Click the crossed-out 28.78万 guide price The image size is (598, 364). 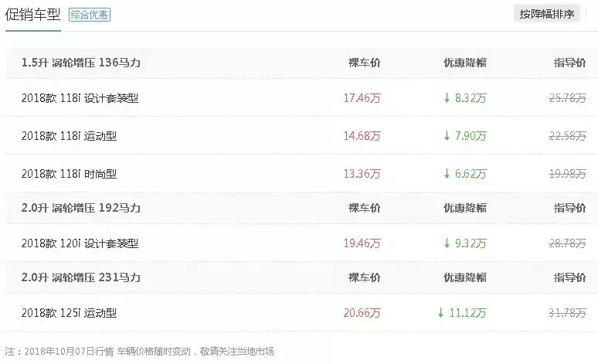(x=566, y=243)
